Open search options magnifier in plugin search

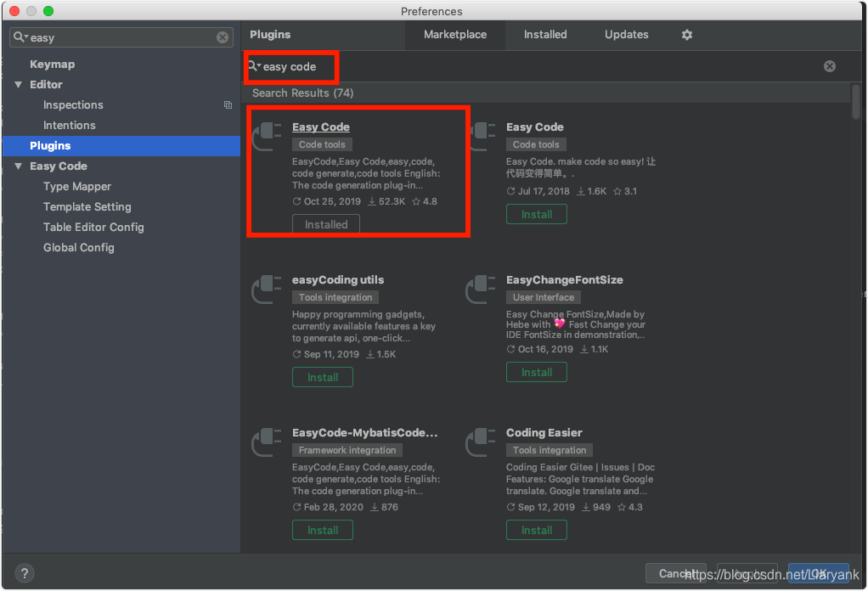tap(254, 66)
